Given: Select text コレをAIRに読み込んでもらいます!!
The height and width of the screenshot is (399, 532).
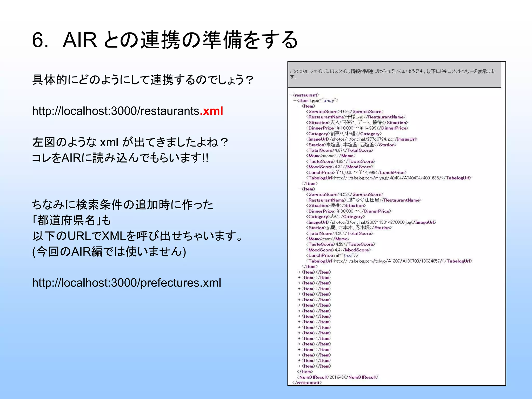Looking at the screenshot, I should (120, 158).
